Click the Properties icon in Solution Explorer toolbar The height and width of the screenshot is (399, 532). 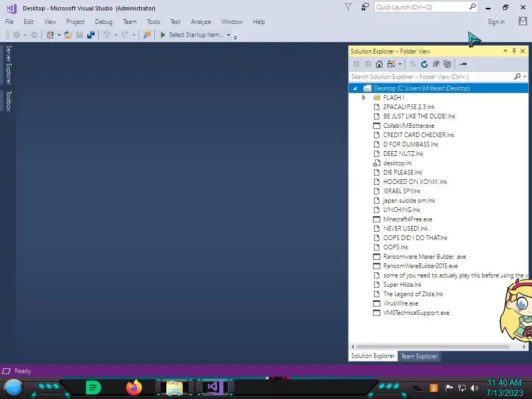(463, 64)
